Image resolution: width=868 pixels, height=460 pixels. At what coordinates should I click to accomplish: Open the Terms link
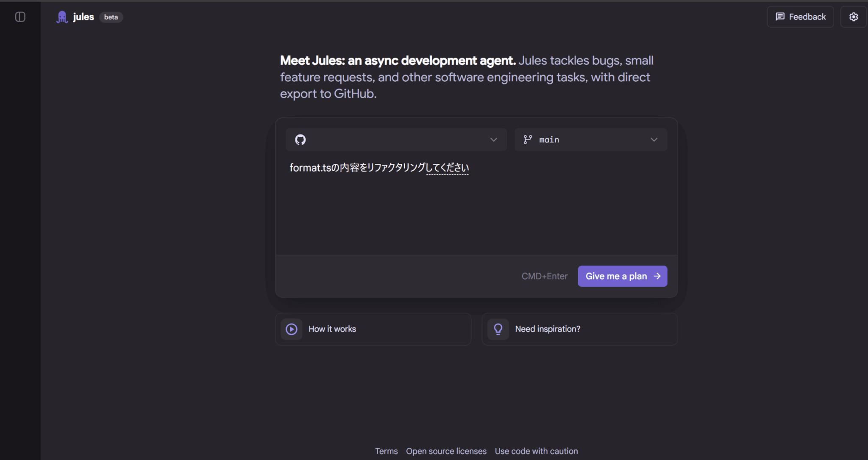click(387, 451)
